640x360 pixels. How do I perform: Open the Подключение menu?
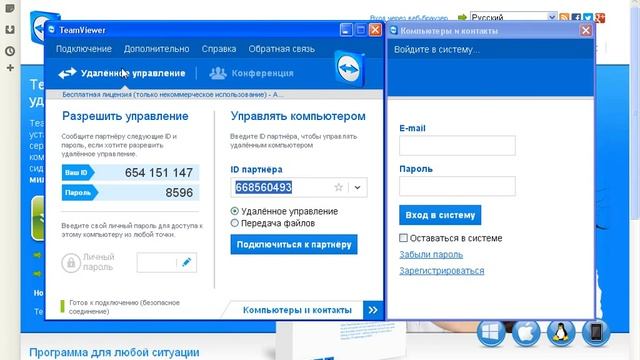tap(84, 49)
